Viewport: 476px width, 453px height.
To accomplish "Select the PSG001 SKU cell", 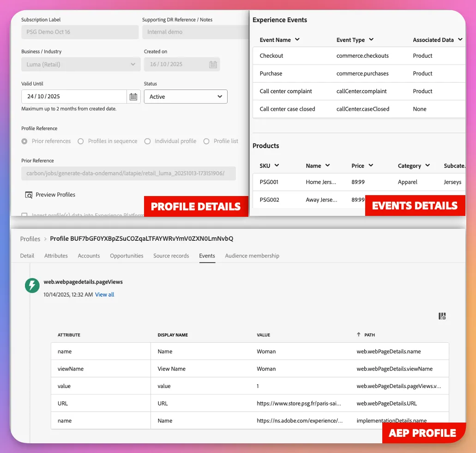I will click(269, 182).
